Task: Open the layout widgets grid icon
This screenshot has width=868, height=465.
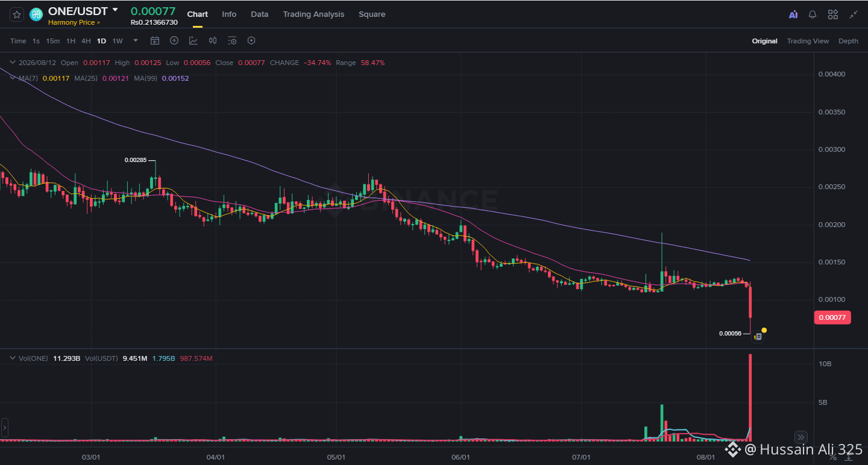Action: 833,14
